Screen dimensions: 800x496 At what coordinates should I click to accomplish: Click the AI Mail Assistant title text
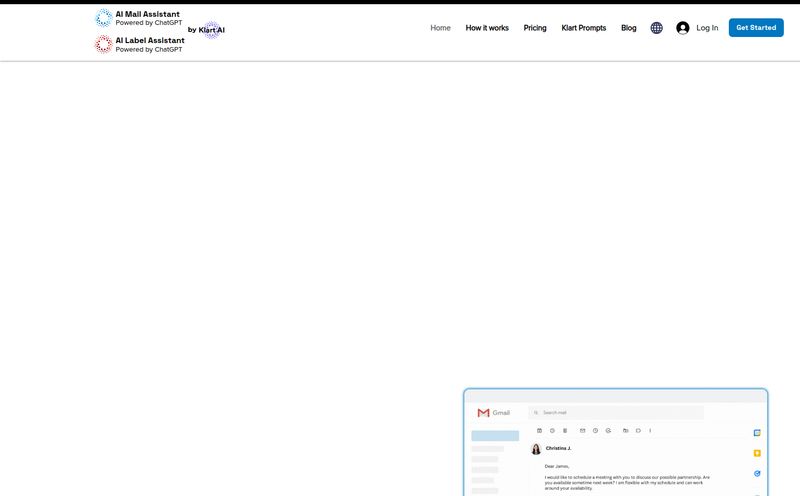click(147, 14)
